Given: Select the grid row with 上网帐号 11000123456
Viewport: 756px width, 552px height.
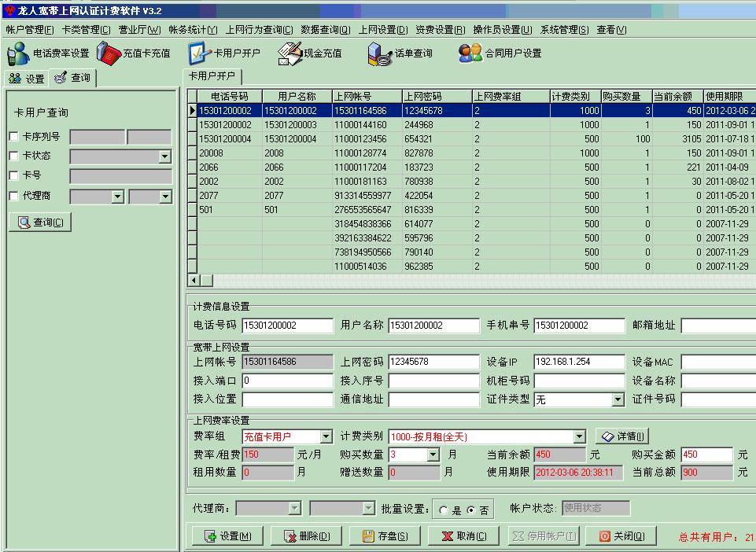Looking at the screenshot, I should point(471,139).
